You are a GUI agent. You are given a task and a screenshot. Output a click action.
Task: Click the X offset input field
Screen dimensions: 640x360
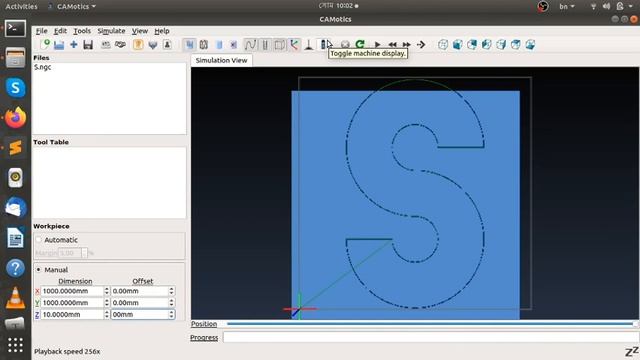click(x=140, y=291)
